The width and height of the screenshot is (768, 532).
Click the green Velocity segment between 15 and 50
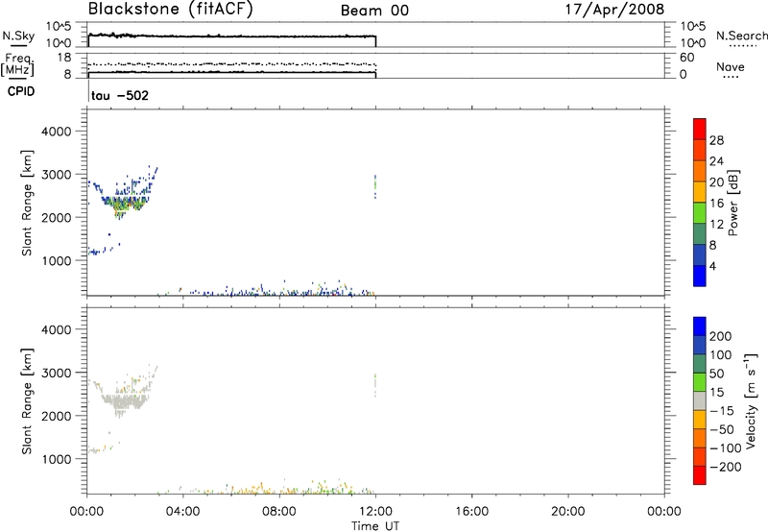coord(700,382)
